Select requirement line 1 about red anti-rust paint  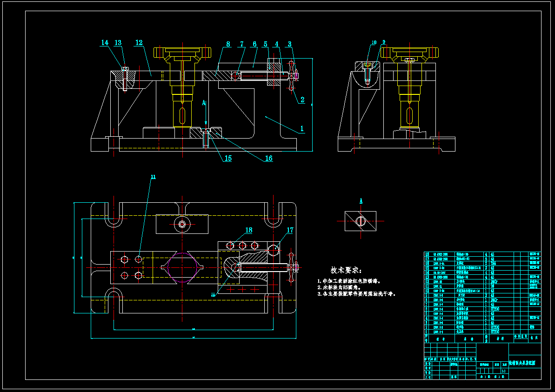pyautogui.click(x=349, y=281)
